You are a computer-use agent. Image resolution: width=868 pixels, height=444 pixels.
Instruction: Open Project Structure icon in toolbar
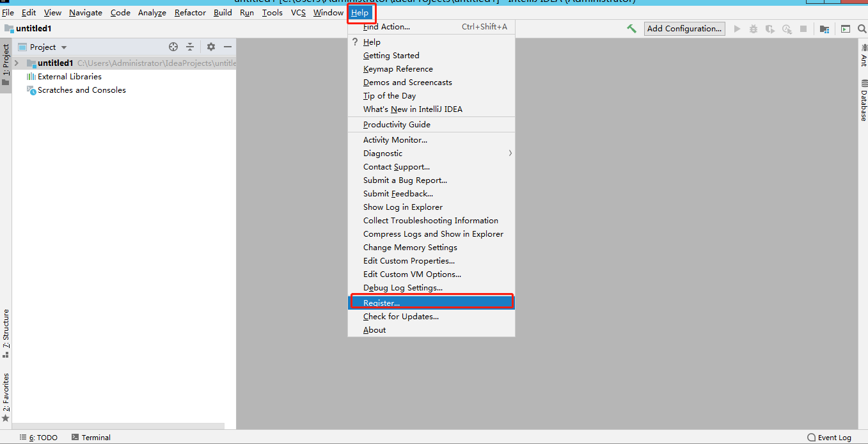pyautogui.click(x=825, y=29)
